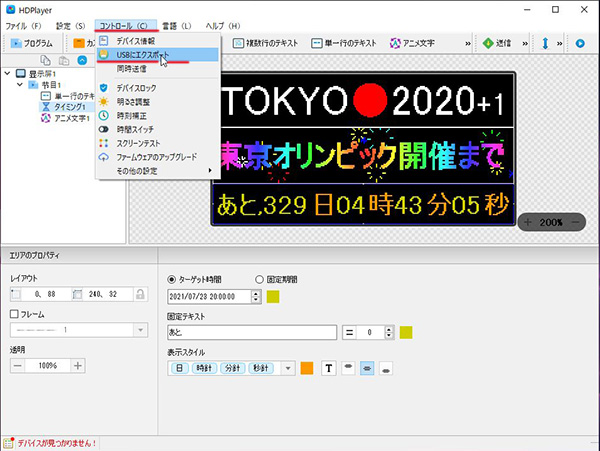Toggle the 分針 display style chip
The image size is (600, 451).
(233, 368)
